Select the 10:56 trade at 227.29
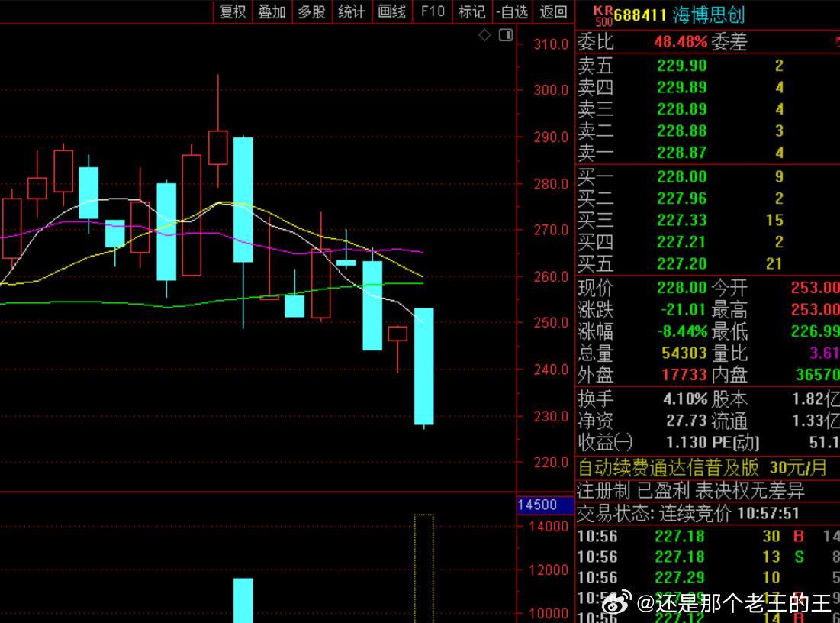This screenshot has width=840, height=623. (x=708, y=577)
